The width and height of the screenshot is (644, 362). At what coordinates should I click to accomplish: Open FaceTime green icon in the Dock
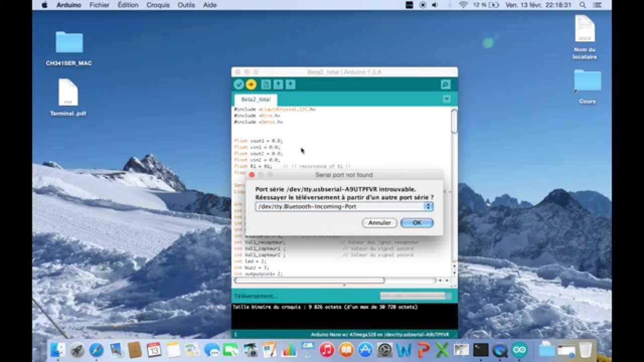click(231, 349)
